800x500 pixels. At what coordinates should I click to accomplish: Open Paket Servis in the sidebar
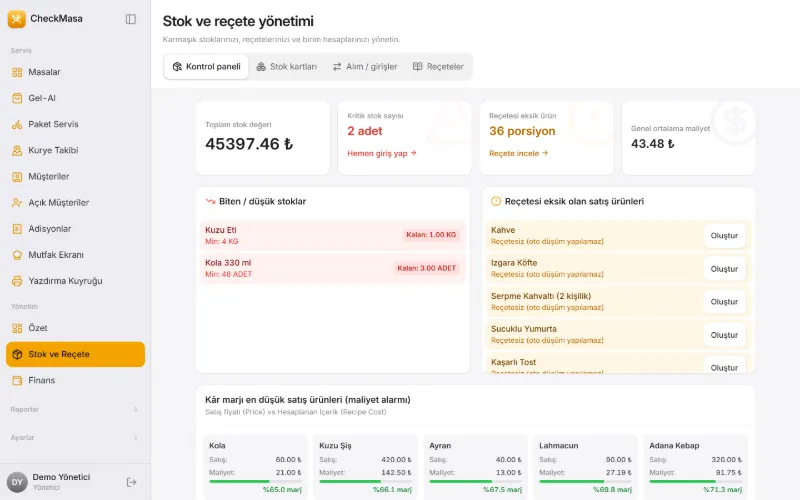tap(75, 124)
